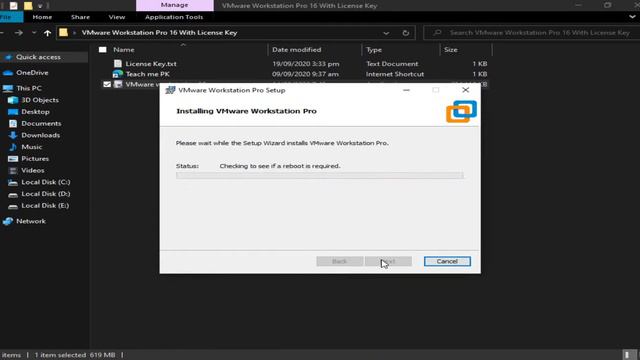This screenshot has width=640, height=360.
Task: Sort by Date modified column
Action: point(297,50)
